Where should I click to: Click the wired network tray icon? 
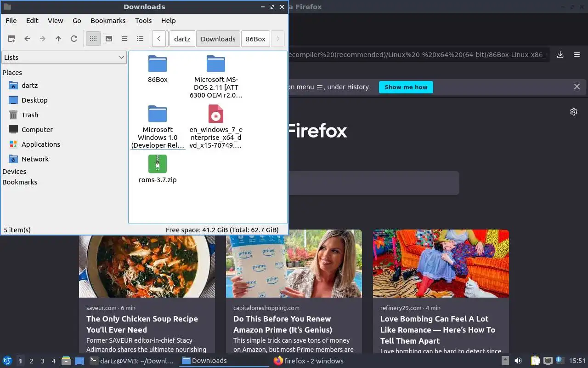(548, 361)
